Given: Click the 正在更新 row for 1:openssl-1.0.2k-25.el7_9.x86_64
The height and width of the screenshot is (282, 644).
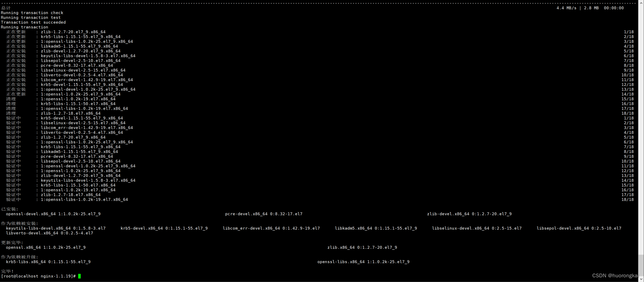Looking at the screenshot, I should pos(320,94).
